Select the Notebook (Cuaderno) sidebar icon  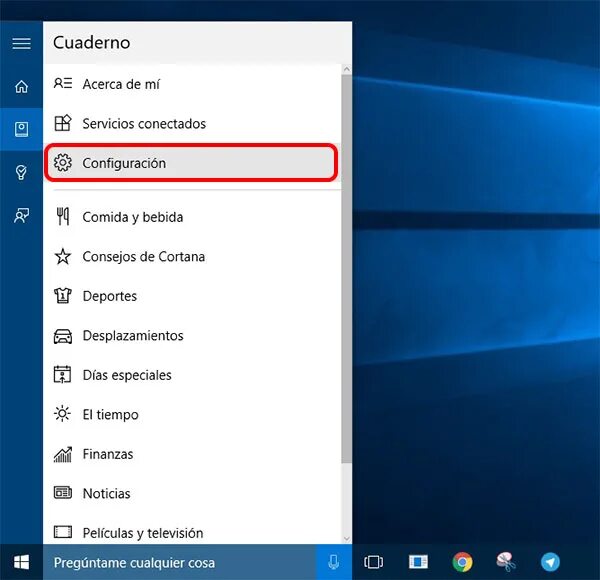click(21, 129)
